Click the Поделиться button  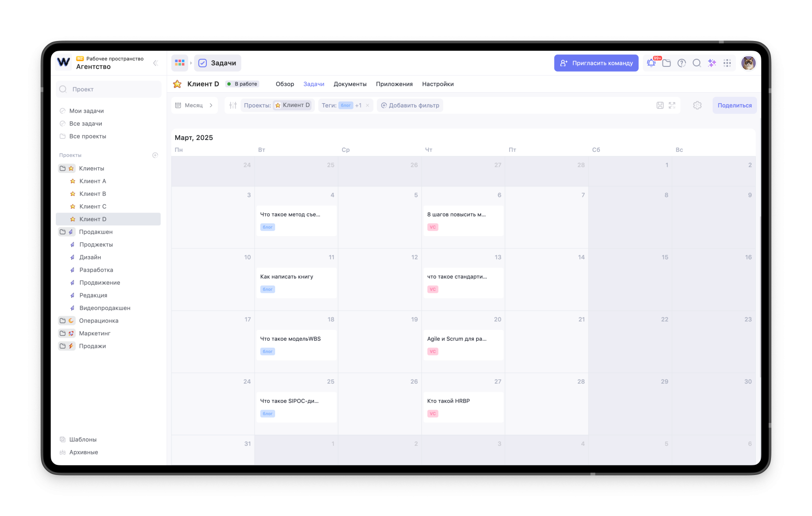click(x=734, y=106)
